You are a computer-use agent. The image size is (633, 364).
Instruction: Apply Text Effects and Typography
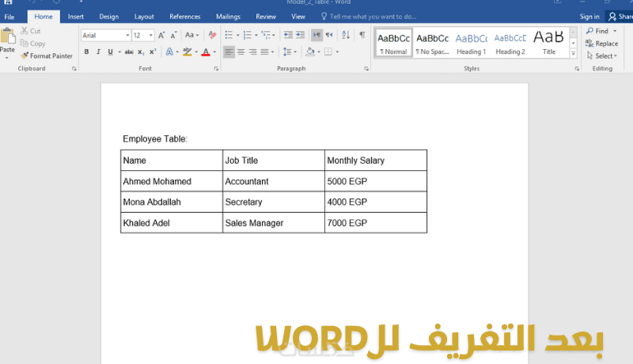(x=169, y=51)
